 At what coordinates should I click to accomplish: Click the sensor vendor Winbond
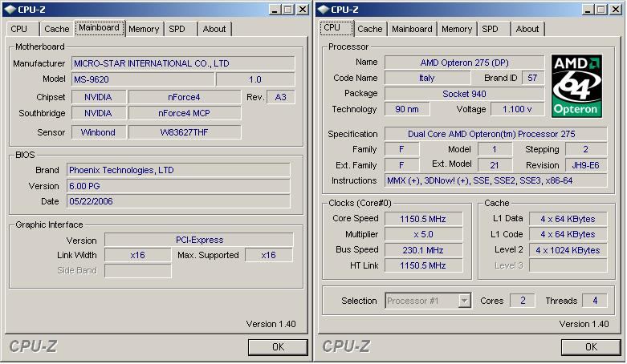[99, 132]
